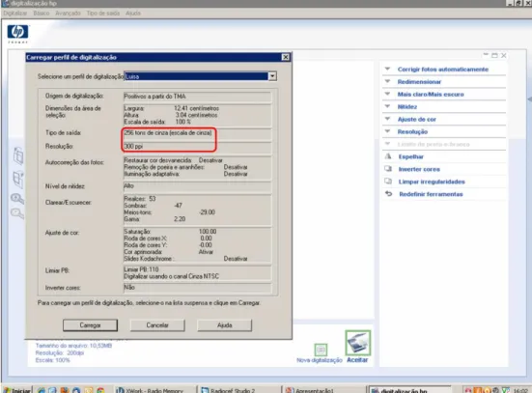Open the scan profile dropdown arrow
This screenshot has width=532, height=393.
(x=272, y=76)
